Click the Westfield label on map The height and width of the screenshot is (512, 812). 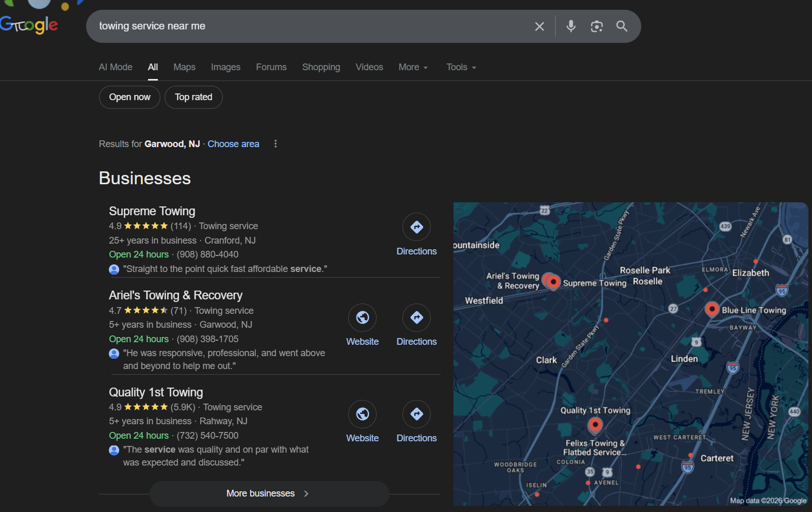[484, 300]
